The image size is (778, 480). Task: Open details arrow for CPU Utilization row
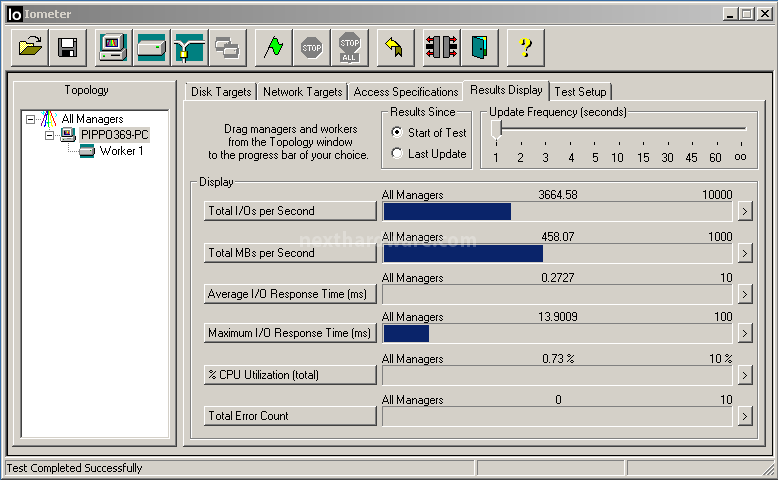[745, 375]
